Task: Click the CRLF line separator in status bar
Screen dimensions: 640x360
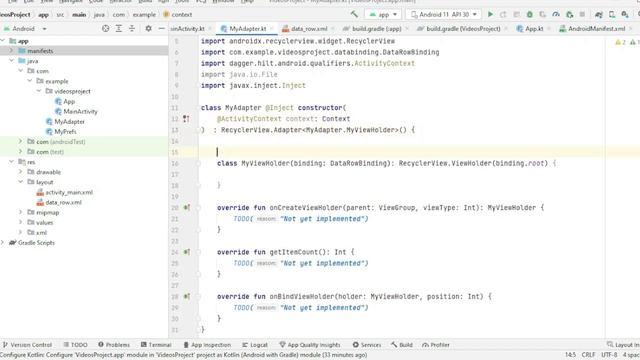Action: click(x=588, y=355)
